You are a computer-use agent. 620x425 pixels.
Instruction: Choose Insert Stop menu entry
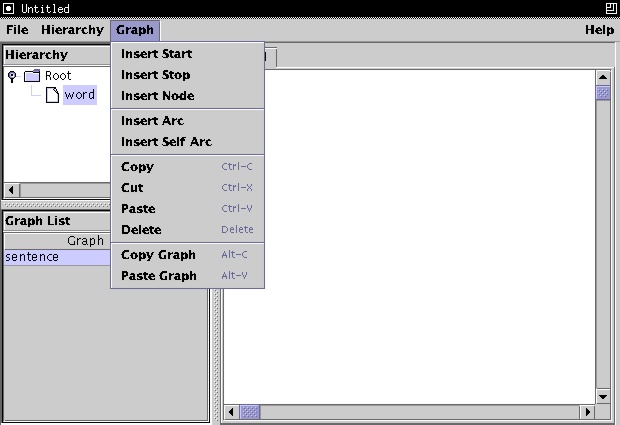point(187,75)
